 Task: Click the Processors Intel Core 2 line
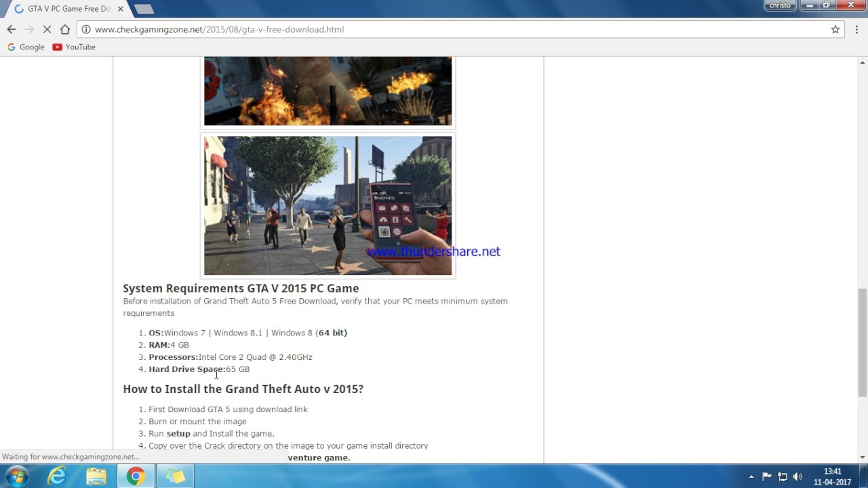coord(231,357)
